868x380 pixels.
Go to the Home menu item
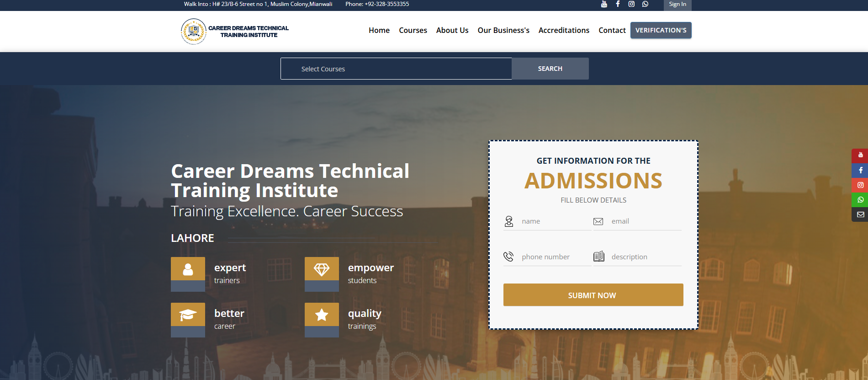click(x=379, y=30)
